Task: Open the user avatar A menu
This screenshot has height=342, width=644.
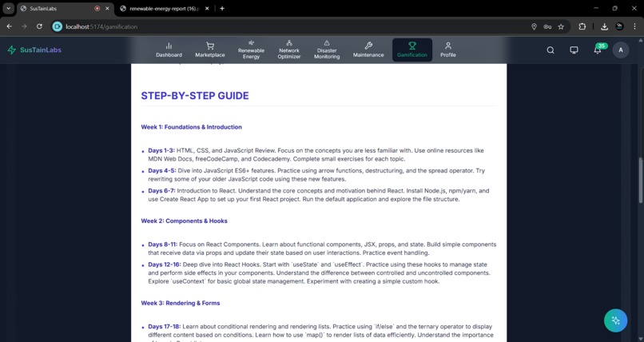Action: (621, 50)
